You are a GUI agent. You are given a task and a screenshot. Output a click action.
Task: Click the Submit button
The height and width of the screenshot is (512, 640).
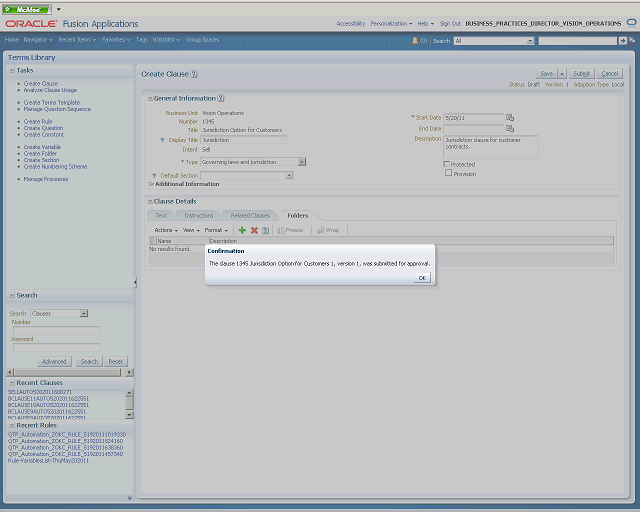[581, 74]
